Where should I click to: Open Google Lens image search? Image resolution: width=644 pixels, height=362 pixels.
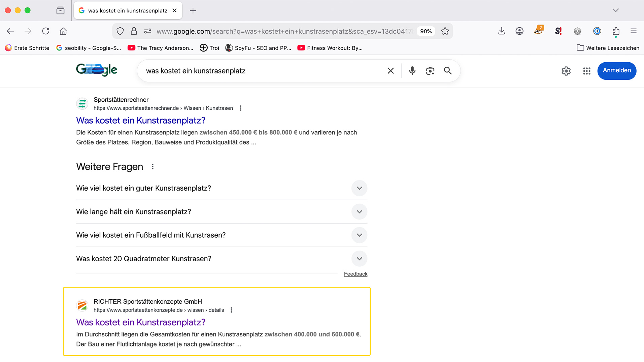pyautogui.click(x=430, y=71)
